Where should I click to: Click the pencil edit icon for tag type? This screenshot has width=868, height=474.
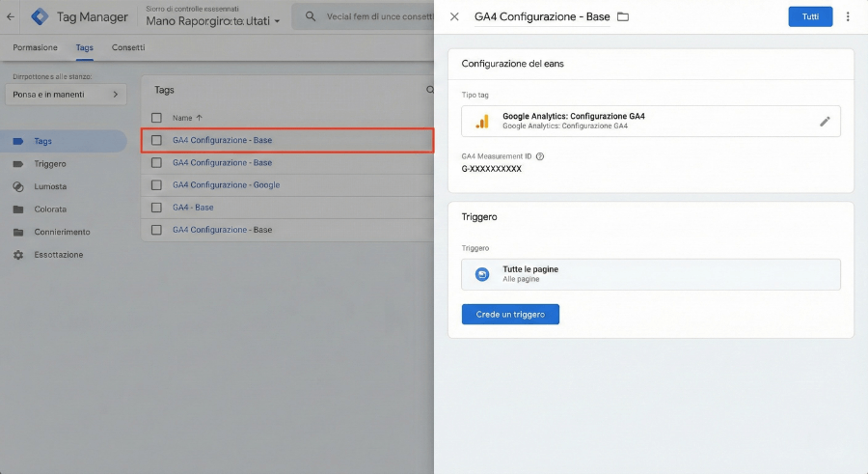(x=825, y=122)
